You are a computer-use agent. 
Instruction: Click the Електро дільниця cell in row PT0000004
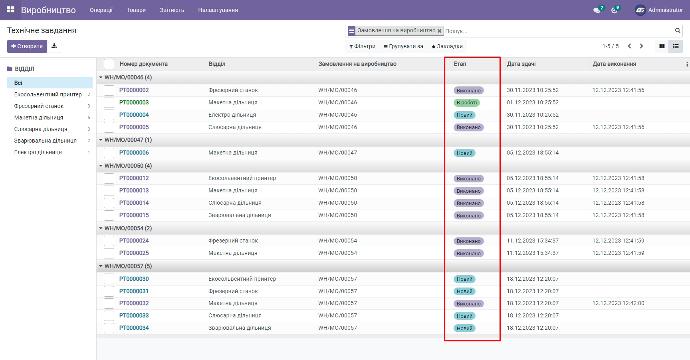coord(232,115)
